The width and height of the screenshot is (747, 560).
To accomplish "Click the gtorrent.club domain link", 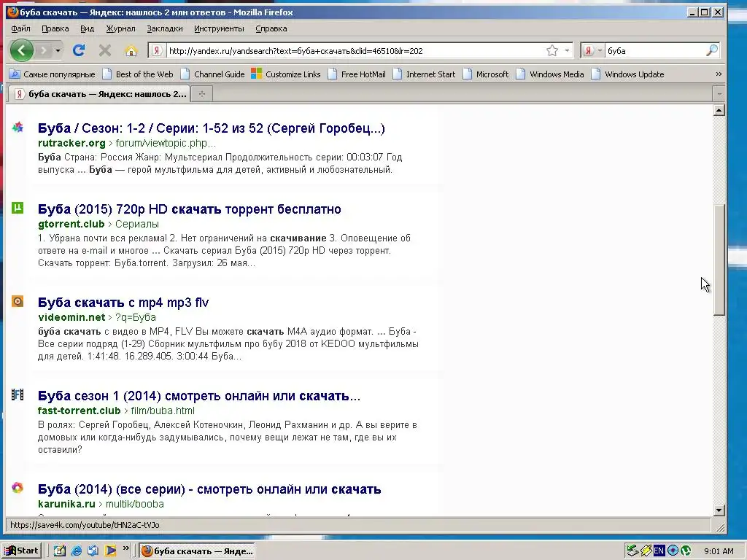I will [x=71, y=224].
